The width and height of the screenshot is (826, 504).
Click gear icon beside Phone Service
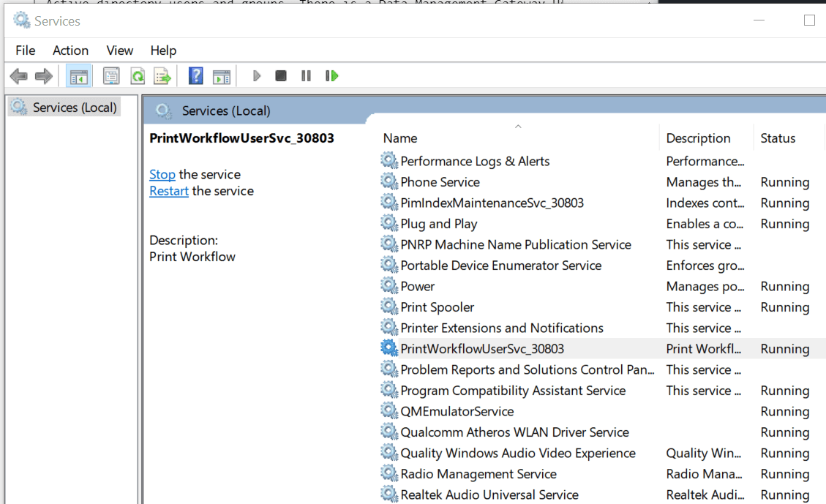point(389,181)
